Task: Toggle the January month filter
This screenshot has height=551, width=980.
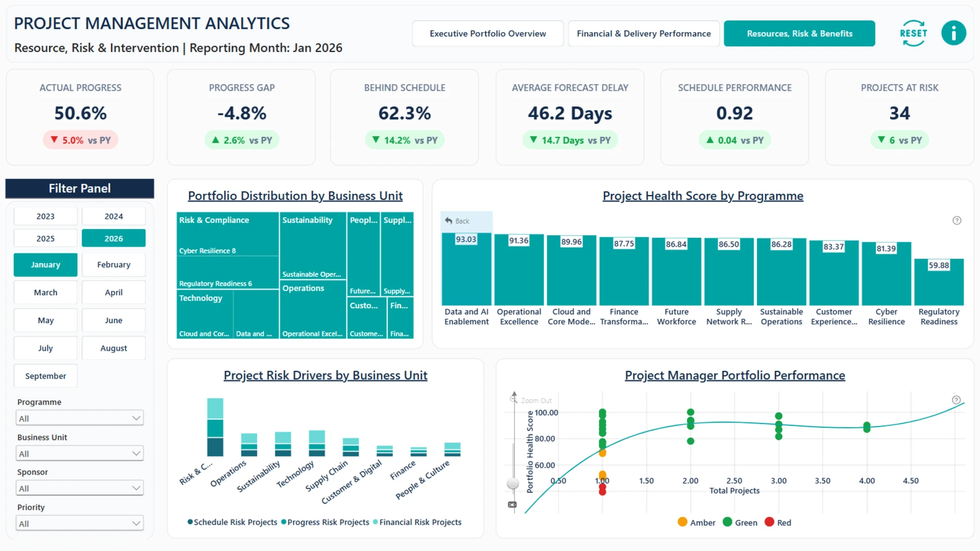Action: coord(45,265)
